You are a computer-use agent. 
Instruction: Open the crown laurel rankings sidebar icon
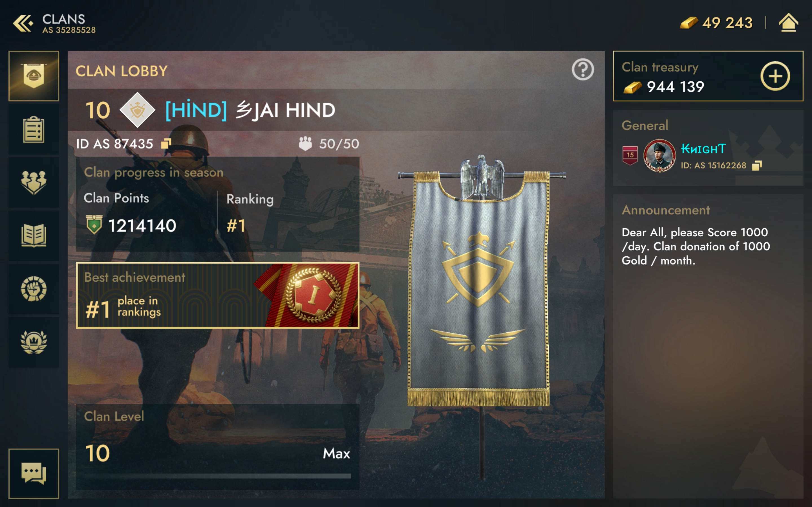[34, 342]
